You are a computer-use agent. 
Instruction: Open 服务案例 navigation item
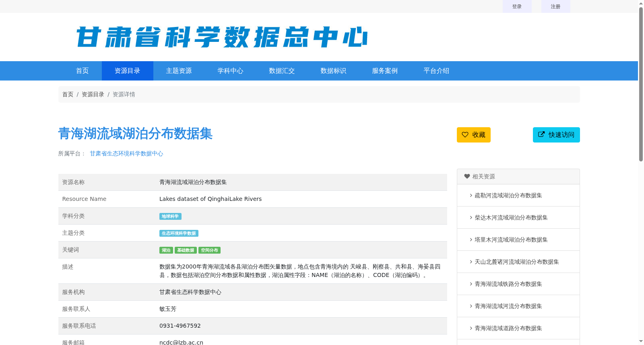pos(385,71)
